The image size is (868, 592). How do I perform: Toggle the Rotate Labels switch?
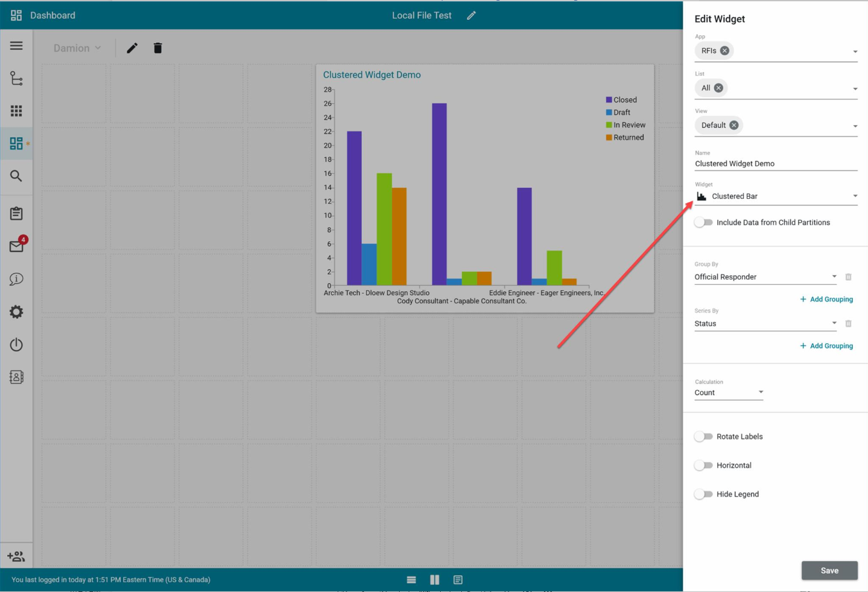pos(704,437)
